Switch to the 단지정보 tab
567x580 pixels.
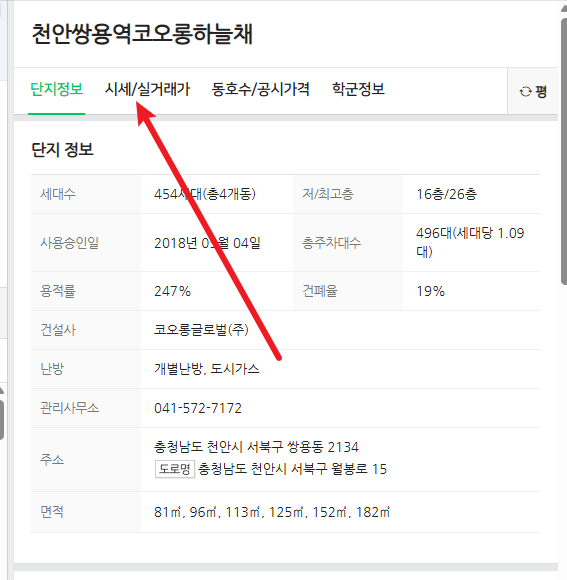57,90
